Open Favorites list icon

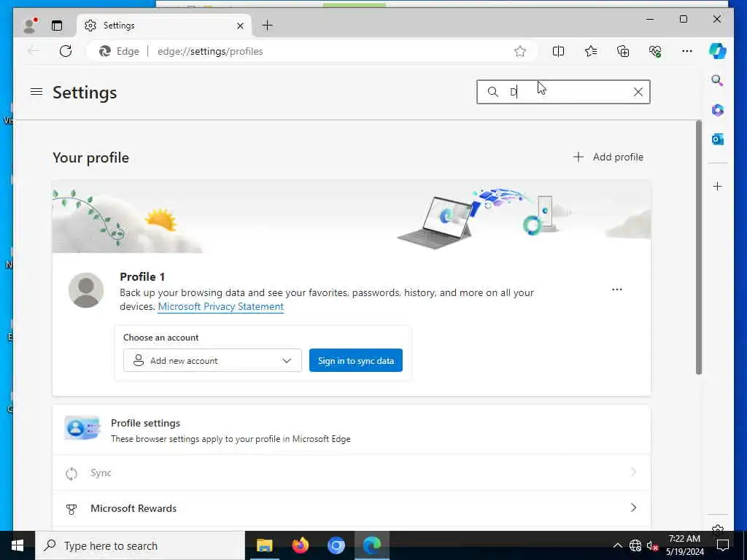[x=591, y=51]
